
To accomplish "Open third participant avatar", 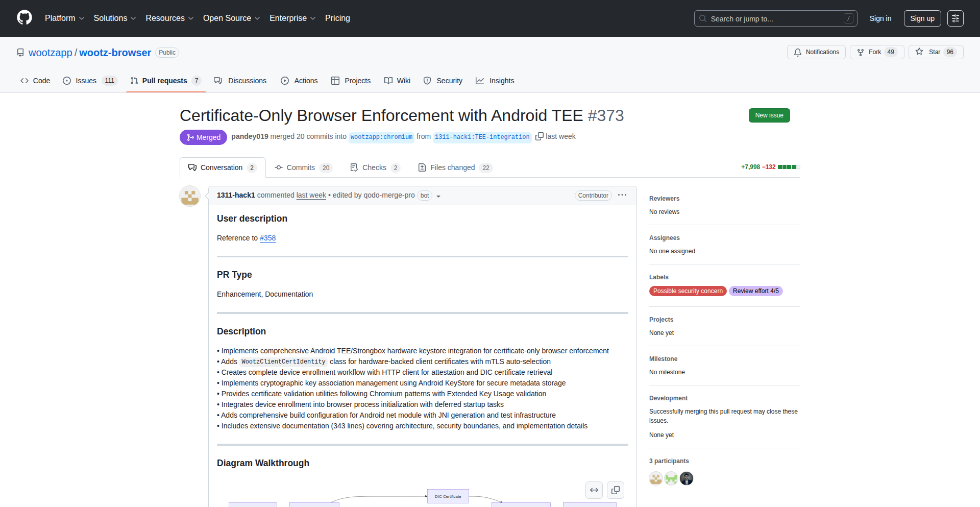I will click(687, 478).
